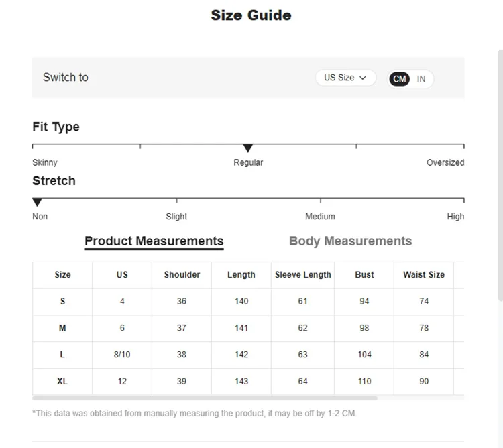Click the Stretch triangle marker at Non
The height and width of the screenshot is (448, 503).
37,202
